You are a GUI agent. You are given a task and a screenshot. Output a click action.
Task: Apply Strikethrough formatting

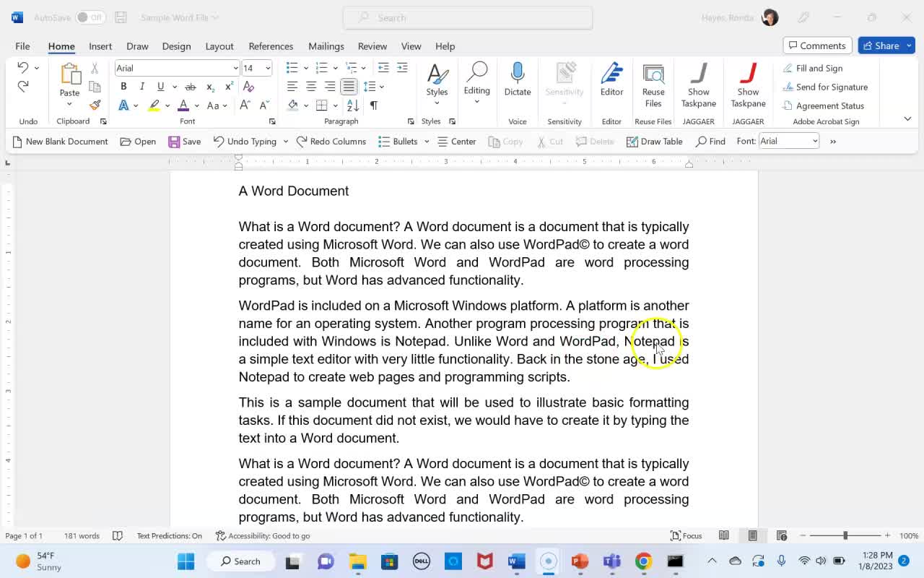(191, 87)
